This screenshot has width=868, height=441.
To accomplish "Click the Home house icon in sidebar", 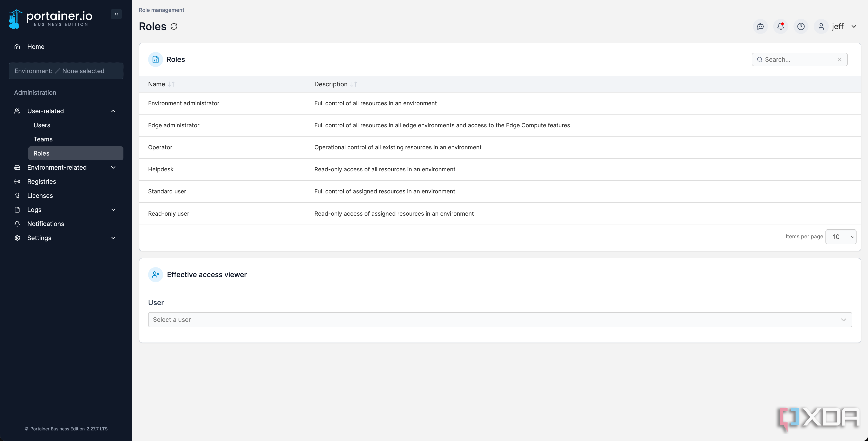I will click(17, 47).
